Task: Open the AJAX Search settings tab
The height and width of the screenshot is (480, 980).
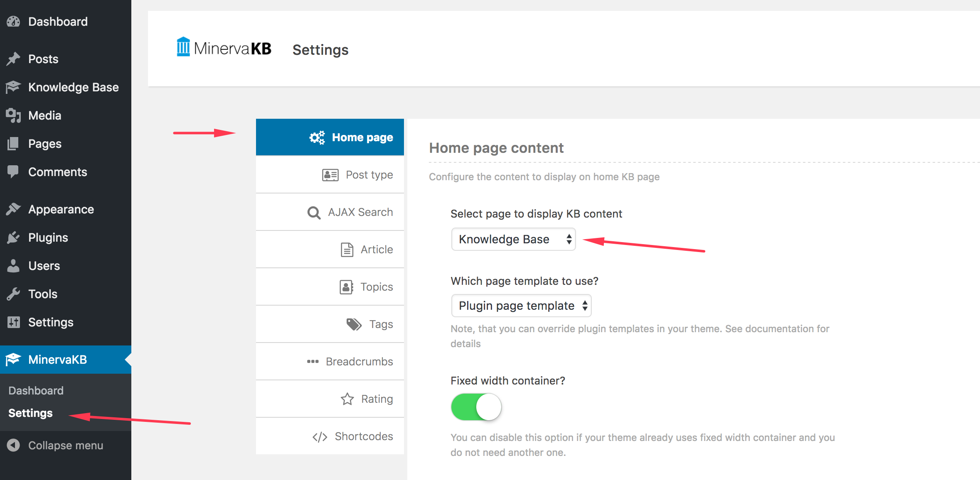Action: pyautogui.click(x=330, y=212)
